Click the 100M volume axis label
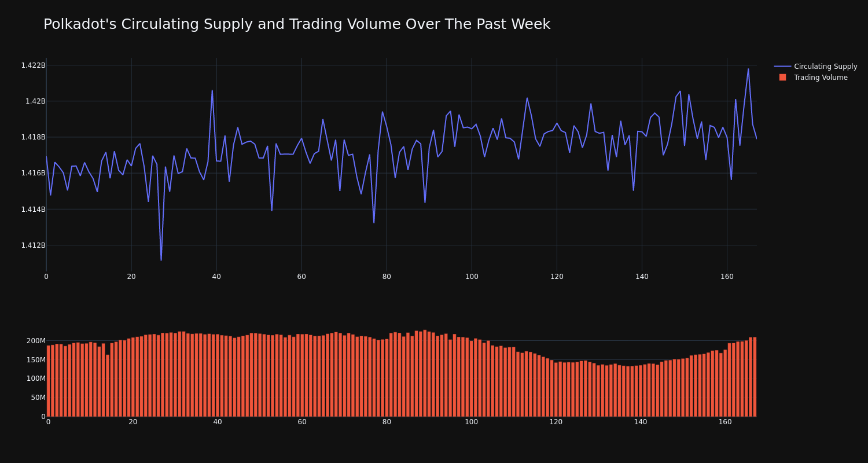868x463 pixels. (35, 379)
